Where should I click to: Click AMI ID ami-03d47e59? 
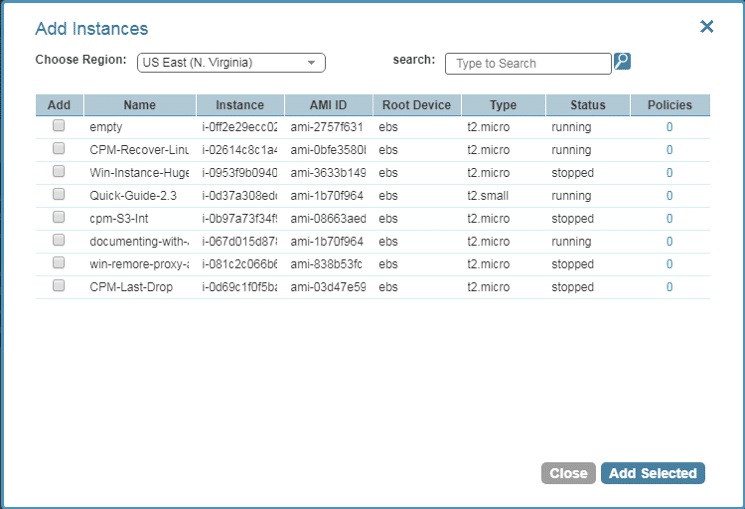click(328, 287)
